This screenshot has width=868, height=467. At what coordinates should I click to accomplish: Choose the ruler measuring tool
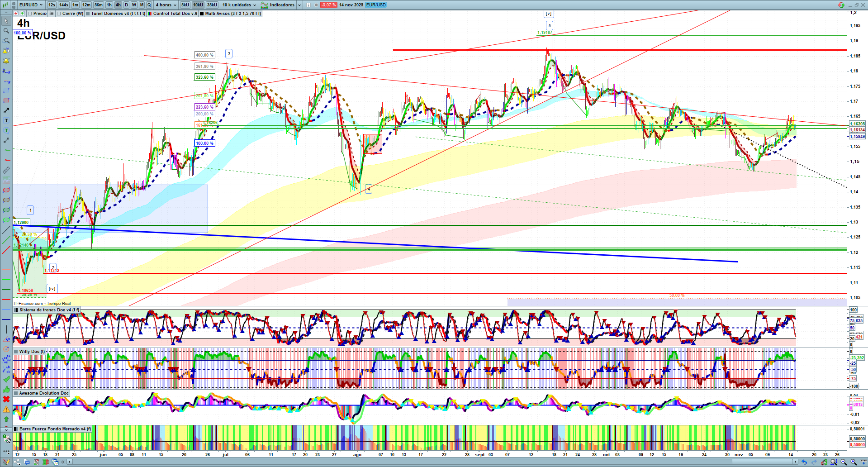[6, 170]
